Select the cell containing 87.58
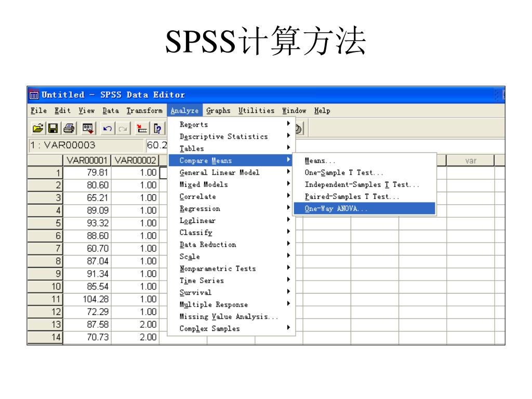Viewport: 532px width, 399px height. (x=87, y=325)
